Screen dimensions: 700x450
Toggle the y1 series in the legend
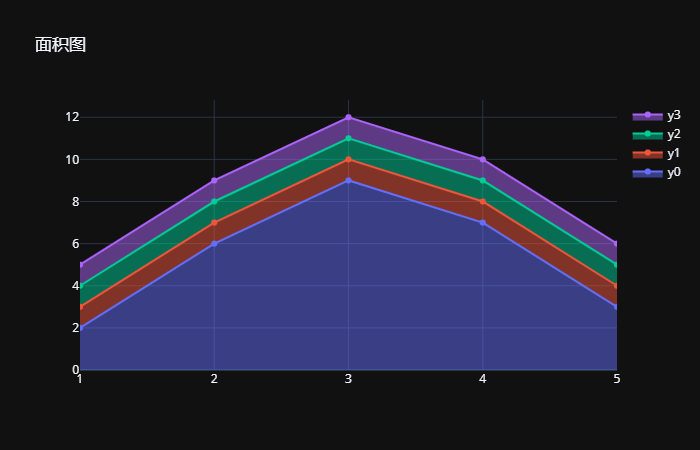coord(656,153)
